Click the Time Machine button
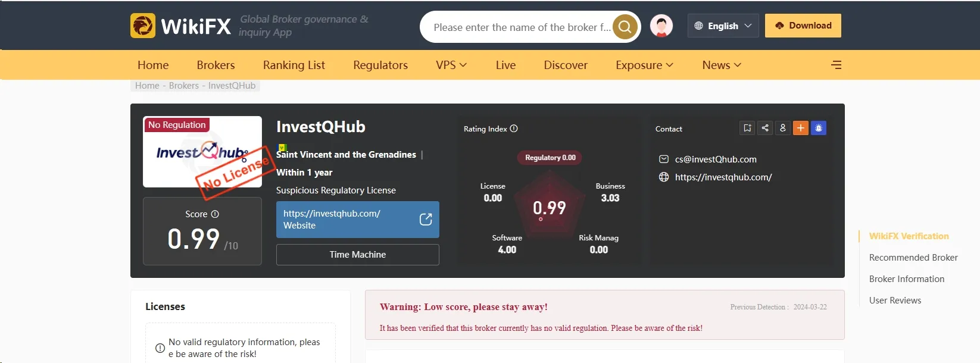980x363 pixels. pos(358,255)
